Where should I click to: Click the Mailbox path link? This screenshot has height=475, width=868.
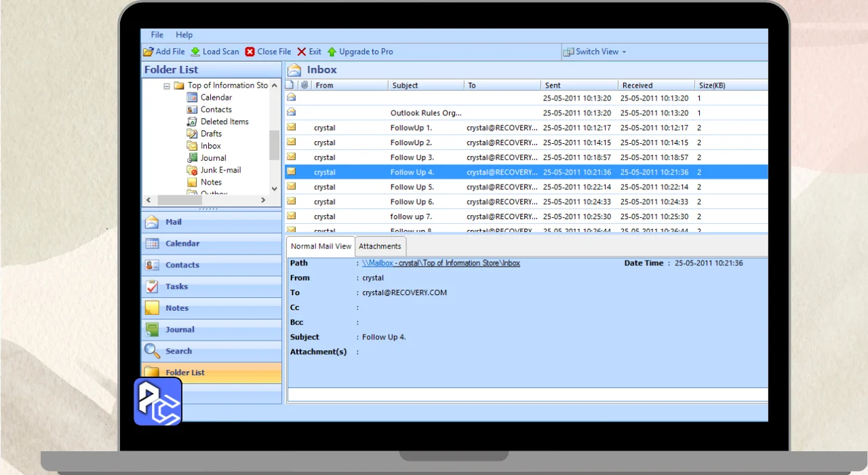[x=378, y=263]
